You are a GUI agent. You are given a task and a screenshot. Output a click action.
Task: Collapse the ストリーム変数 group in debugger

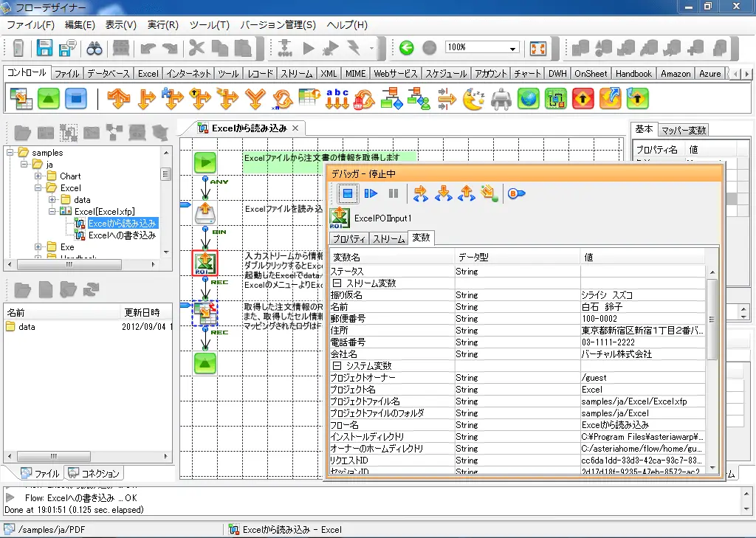click(337, 283)
